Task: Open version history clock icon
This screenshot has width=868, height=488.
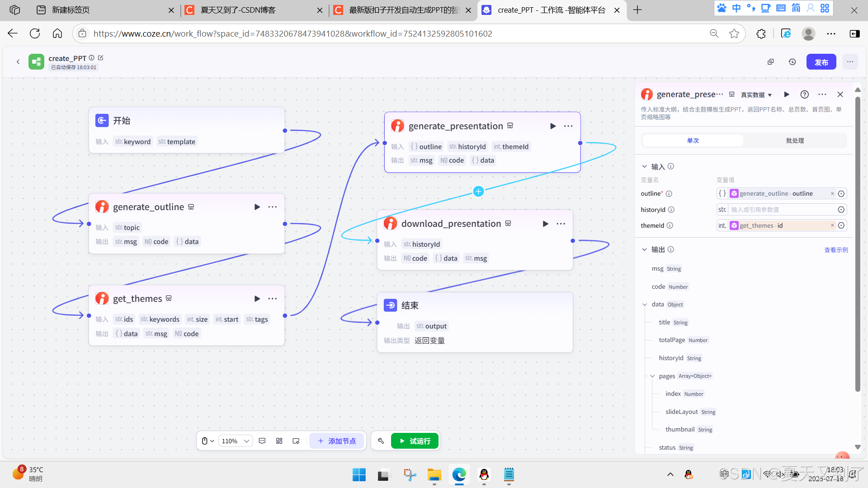Action: coord(792,62)
